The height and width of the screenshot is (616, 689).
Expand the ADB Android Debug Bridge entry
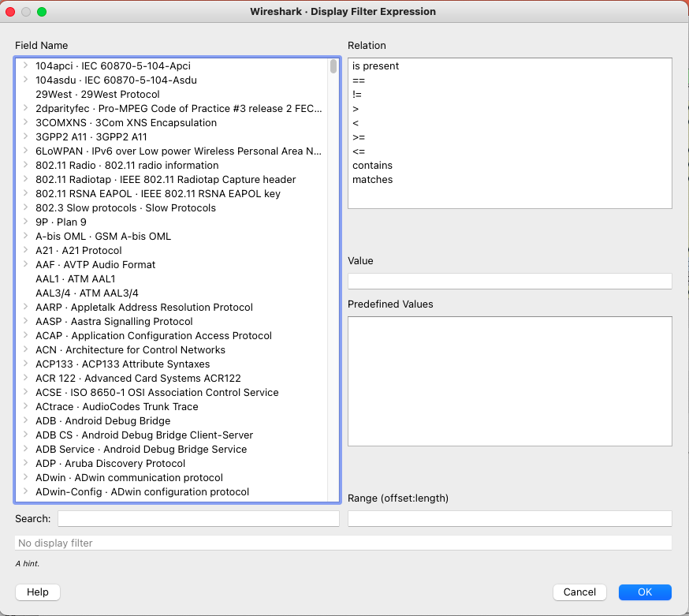point(25,421)
